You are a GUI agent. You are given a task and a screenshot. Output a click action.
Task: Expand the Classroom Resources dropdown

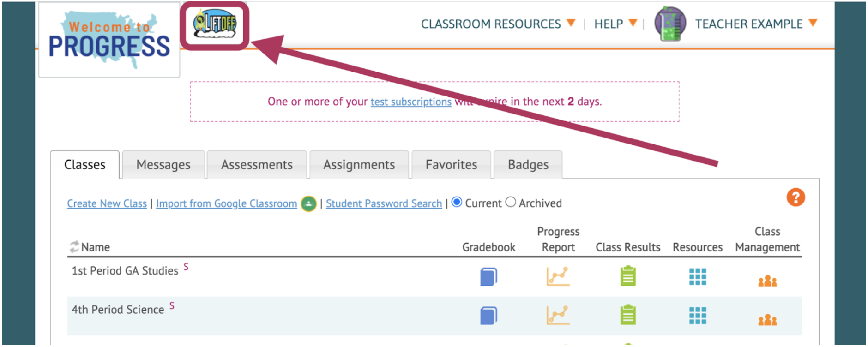498,24
